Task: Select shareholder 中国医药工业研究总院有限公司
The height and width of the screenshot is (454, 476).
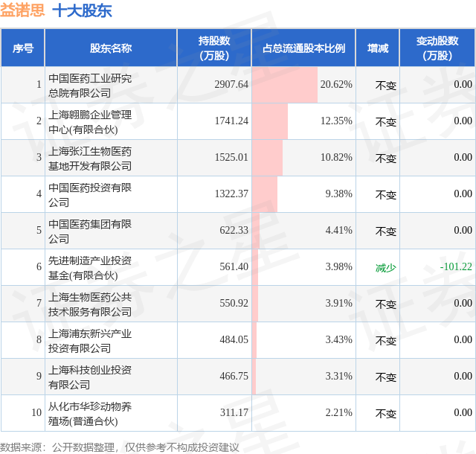Action: (90, 86)
